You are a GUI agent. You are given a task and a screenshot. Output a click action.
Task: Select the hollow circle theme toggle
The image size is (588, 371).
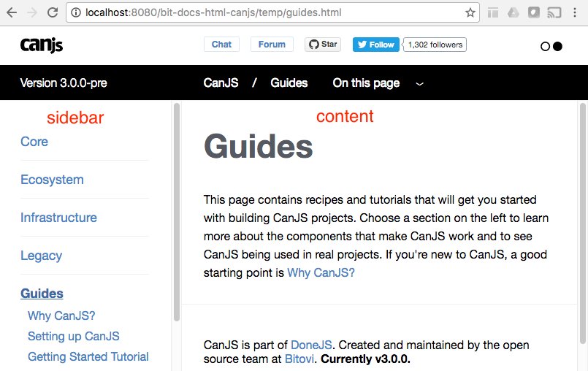pyautogui.click(x=545, y=46)
